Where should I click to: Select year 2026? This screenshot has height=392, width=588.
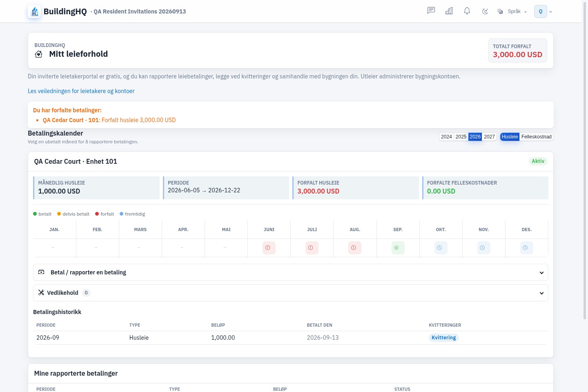[475, 137]
